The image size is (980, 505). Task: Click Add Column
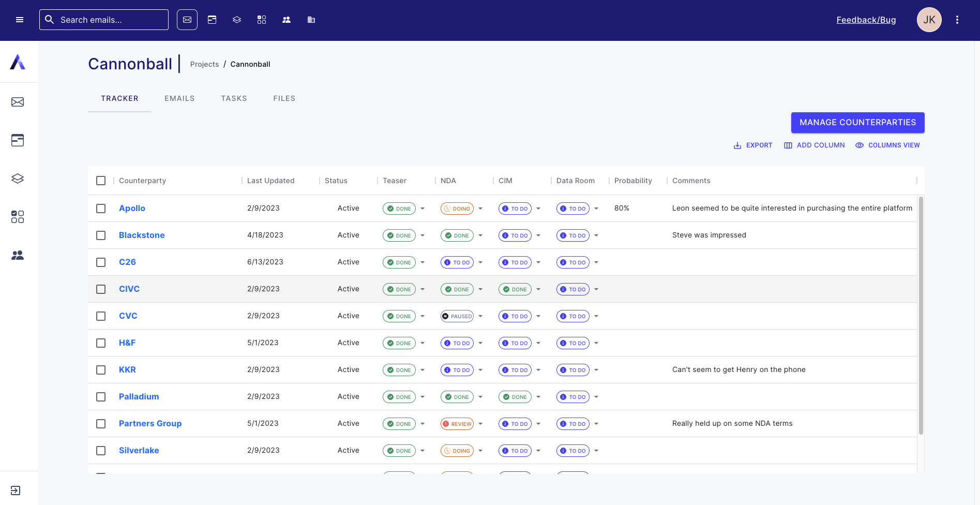[x=815, y=145]
